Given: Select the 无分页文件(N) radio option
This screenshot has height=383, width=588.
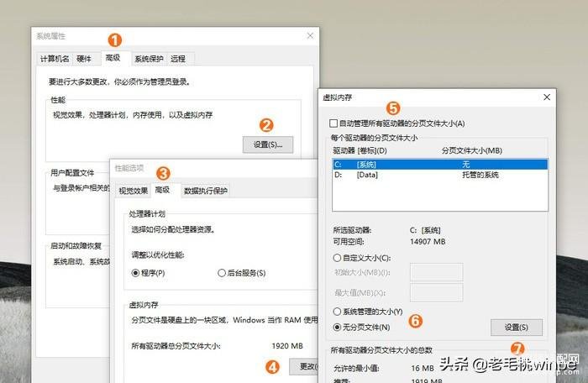Looking at the screenshot, I should [x=338, y=327].
